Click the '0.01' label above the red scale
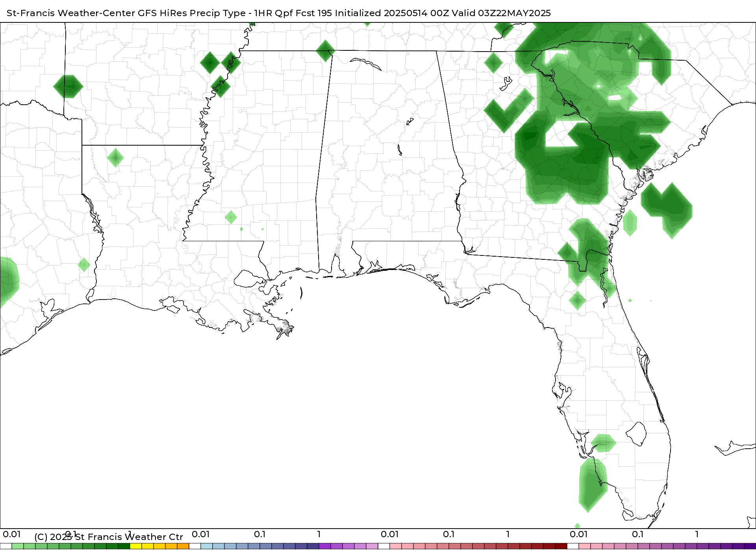Screen dimensions: 756x551 pos(390,534)
